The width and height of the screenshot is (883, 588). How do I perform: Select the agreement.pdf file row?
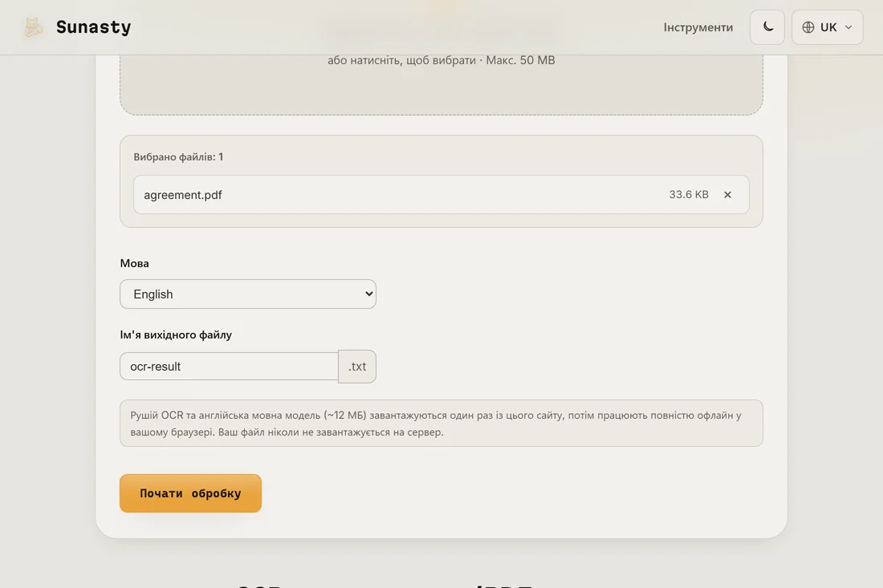point(441,195)
